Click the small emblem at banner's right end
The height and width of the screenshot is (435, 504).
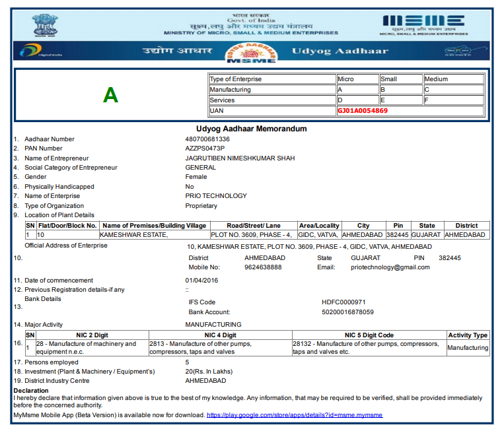[x=458, y=51]
